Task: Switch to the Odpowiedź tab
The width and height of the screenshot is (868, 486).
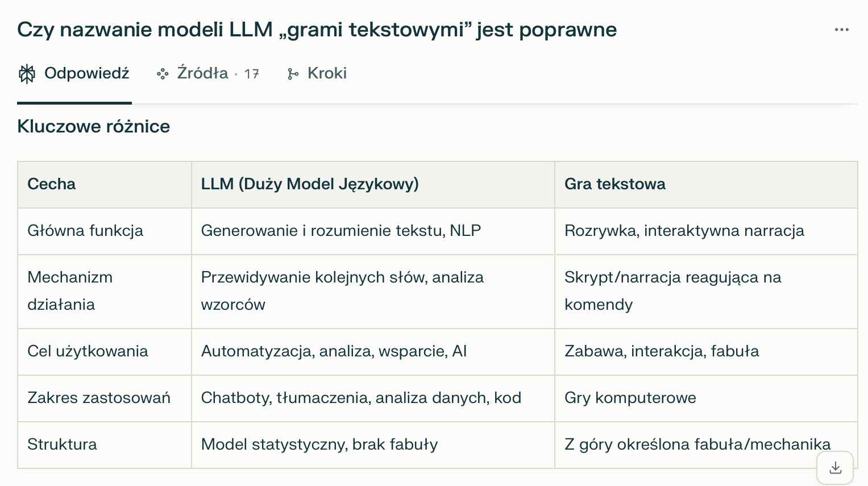Action: [86, 73]
